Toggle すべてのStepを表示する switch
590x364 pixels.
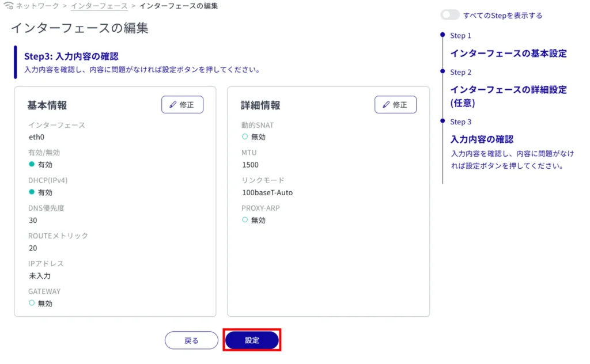[x=449, y=15]
